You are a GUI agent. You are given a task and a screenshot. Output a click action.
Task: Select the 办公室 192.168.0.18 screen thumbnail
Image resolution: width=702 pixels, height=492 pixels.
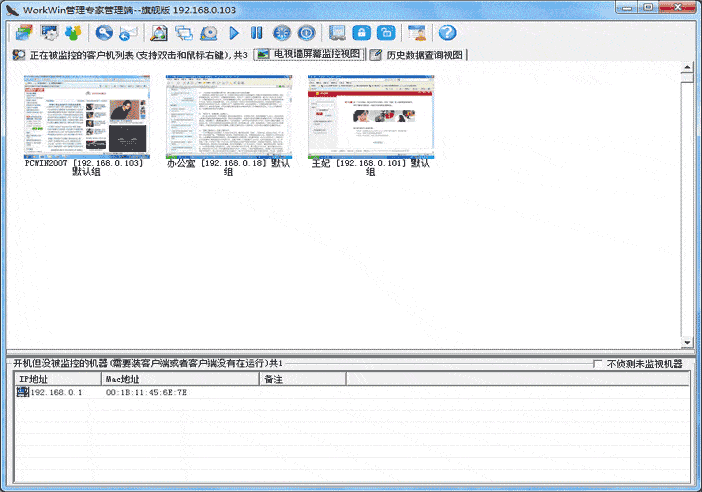pyautogui.click(x=229, y=117)
